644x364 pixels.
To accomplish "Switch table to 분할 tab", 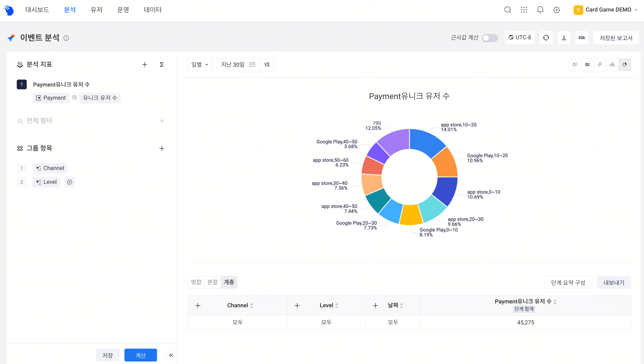I will click(213, 282).
